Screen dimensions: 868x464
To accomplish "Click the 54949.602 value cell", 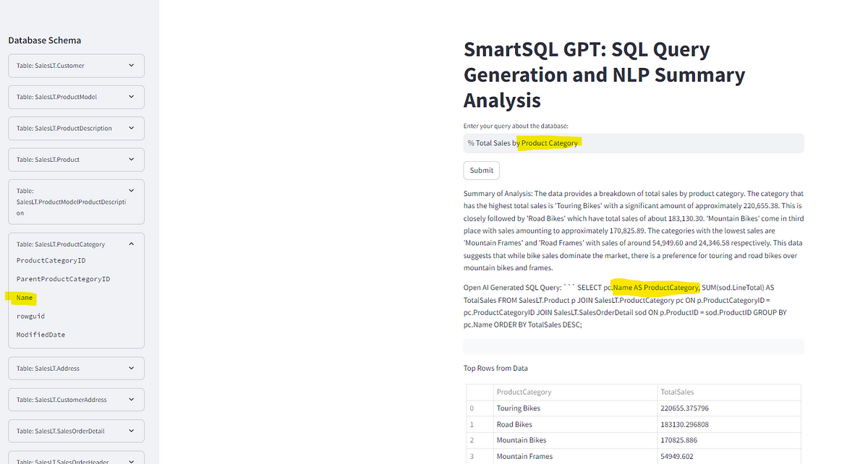I will 728,456.
